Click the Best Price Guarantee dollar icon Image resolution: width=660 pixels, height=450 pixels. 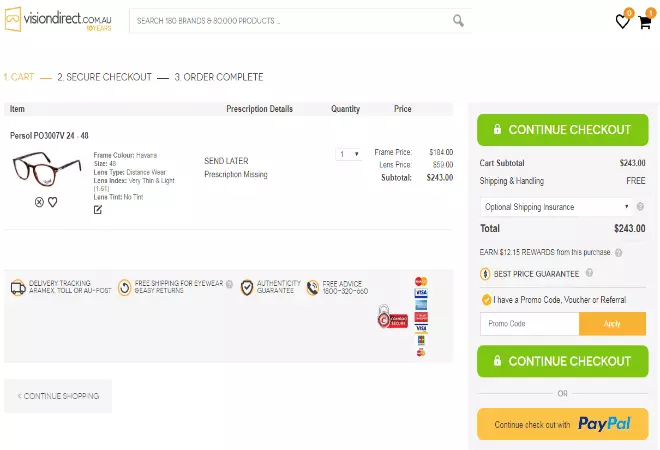coord(485,274)
